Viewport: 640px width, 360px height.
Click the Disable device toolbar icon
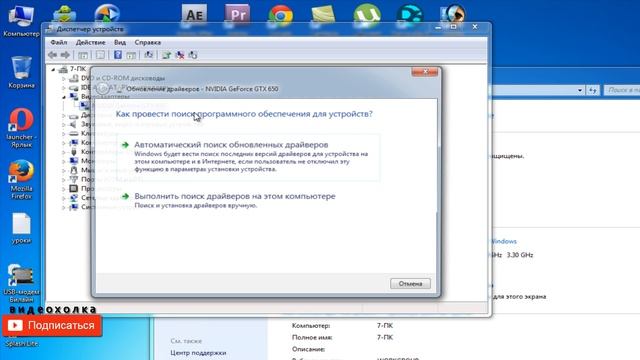pos(193,55)
